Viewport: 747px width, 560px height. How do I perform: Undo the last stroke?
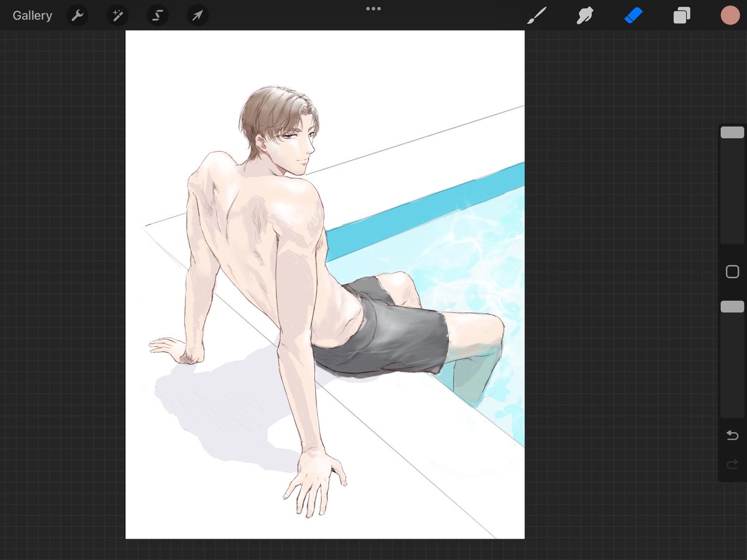[x=733, y=436]
